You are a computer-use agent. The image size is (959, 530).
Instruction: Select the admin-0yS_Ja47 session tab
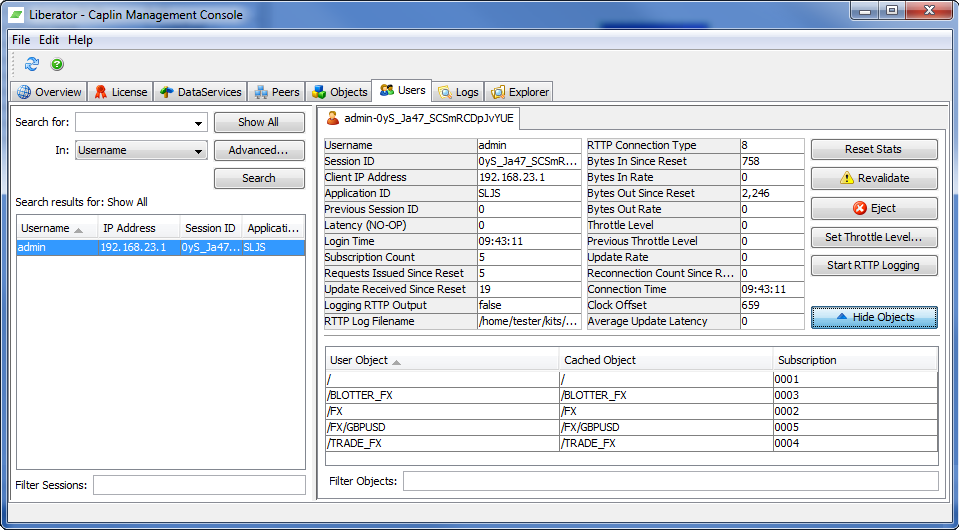[420, 119]
